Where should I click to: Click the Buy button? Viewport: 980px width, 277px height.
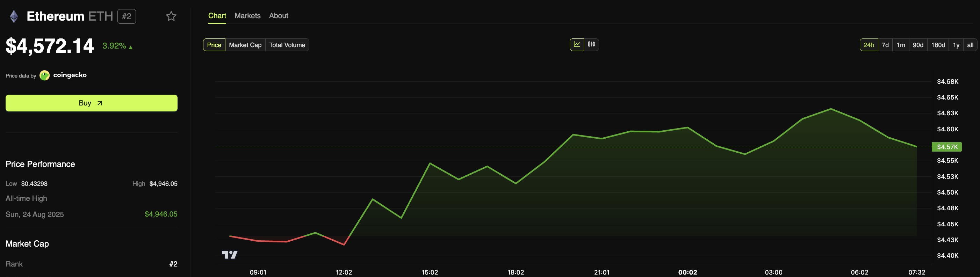pos(91,103)
